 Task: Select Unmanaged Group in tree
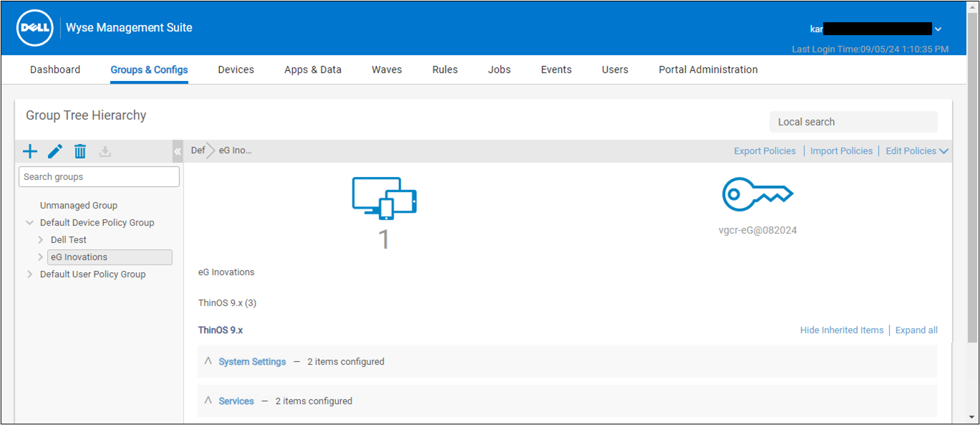(x=79, y=206)
